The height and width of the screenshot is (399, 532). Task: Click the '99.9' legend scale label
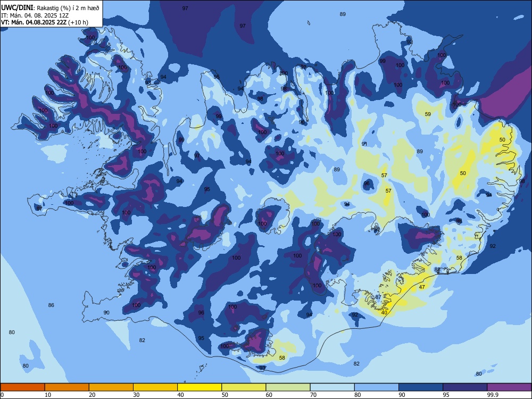point(493,395)
